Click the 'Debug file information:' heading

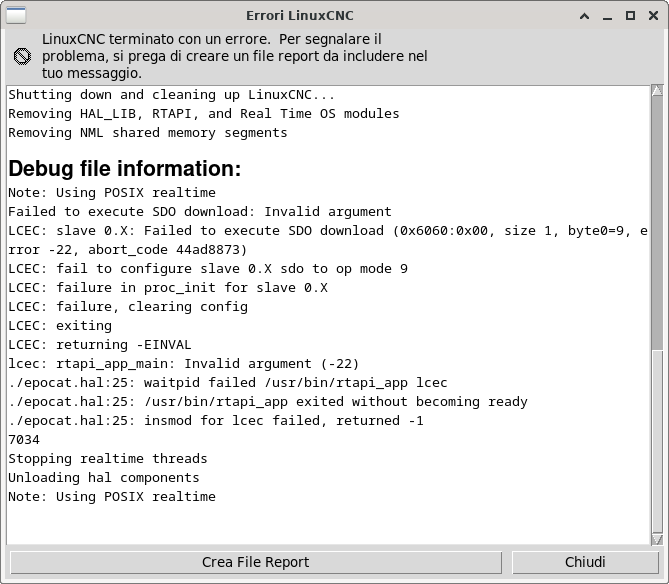coord(125,169)
